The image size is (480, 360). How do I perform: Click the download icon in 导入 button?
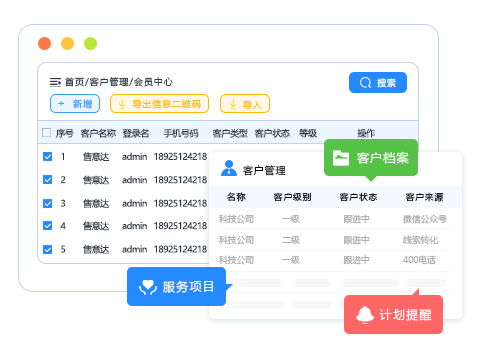[x=233, y=104]
